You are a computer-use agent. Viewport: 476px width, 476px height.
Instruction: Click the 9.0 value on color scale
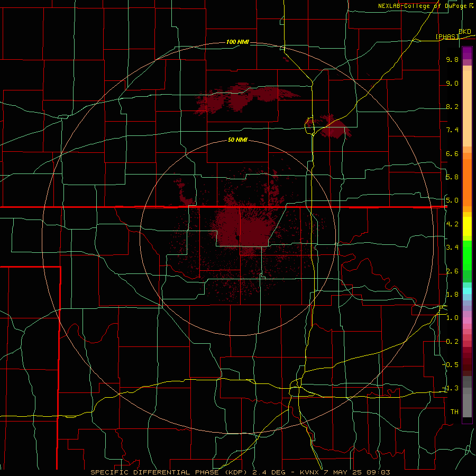coord(452,83)
